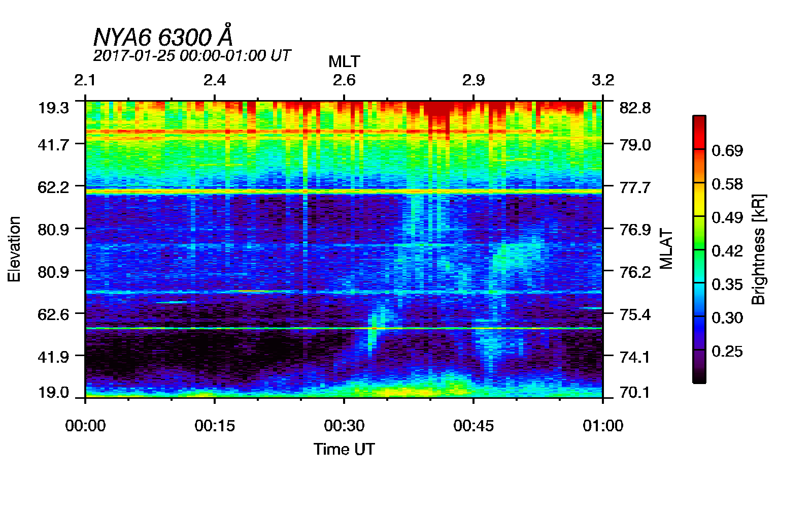Click the 76.9 MLAT tick label
Viewport: 812px width, 508px height.
pos(635,230)
